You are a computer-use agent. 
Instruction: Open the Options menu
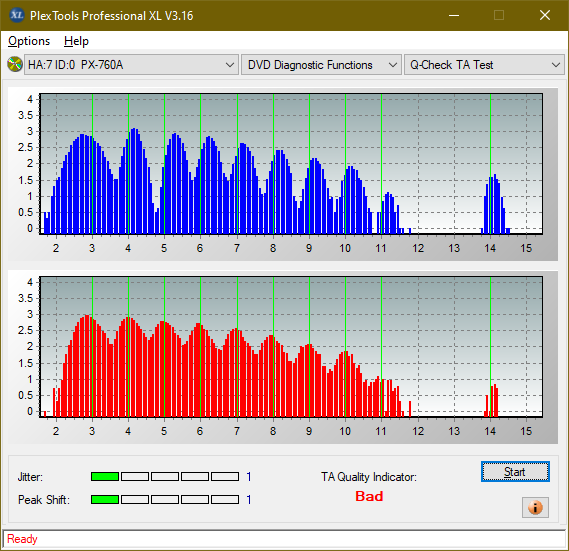pyautogui.click(x=29, y=41)
